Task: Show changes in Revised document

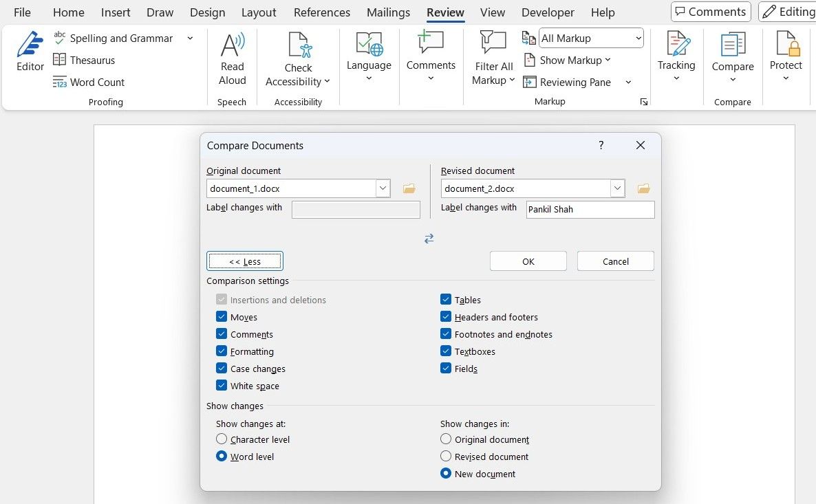Action: pyautogui.click(x=445, y=456)
